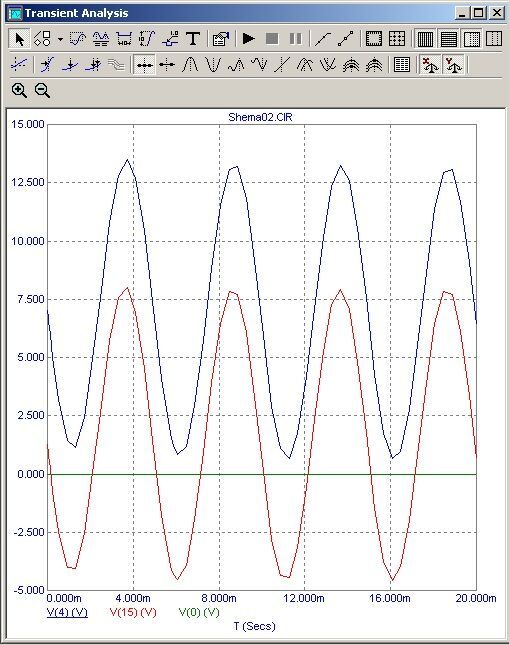Select the Vertical Tag tool
Screen dimensions: 509x645
click(x=147, y=39)
